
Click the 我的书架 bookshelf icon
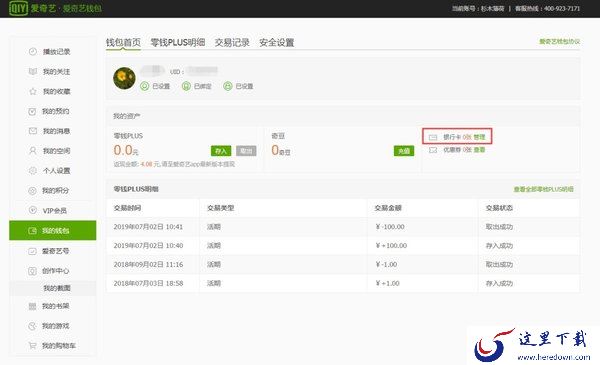pyautogui.click(x=33, y=306)
